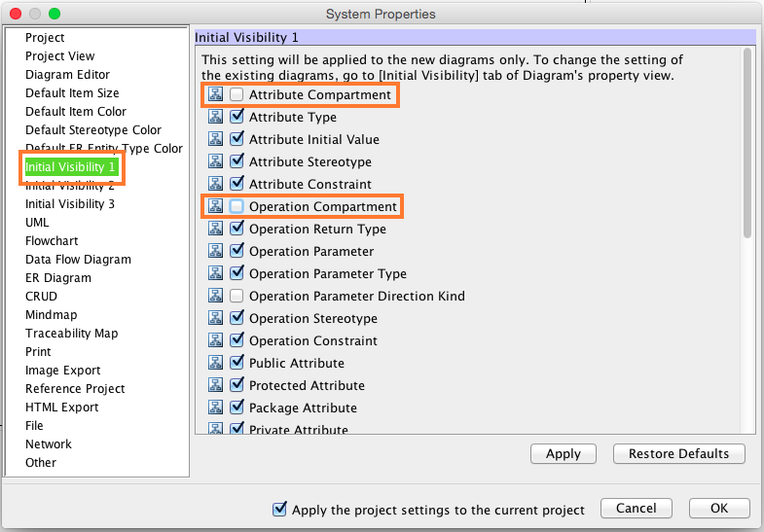This screenshot has height=532, width=764.
Task: Go to the Mindmap settings category
Action: point(51,315)
